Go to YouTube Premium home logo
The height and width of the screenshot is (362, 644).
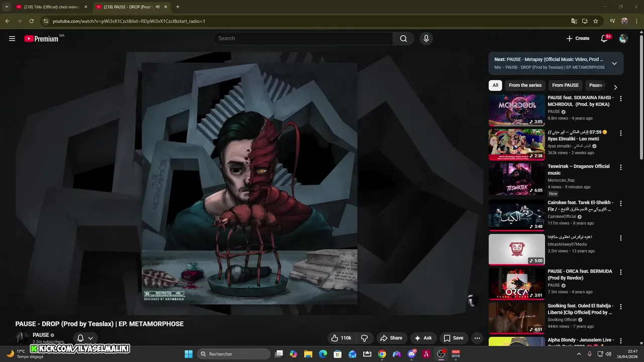(41, 39)
